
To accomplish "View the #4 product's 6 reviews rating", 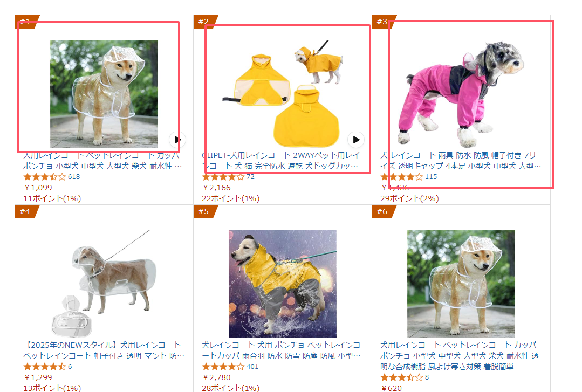I will pyautogui.click(x=45, y=366).
